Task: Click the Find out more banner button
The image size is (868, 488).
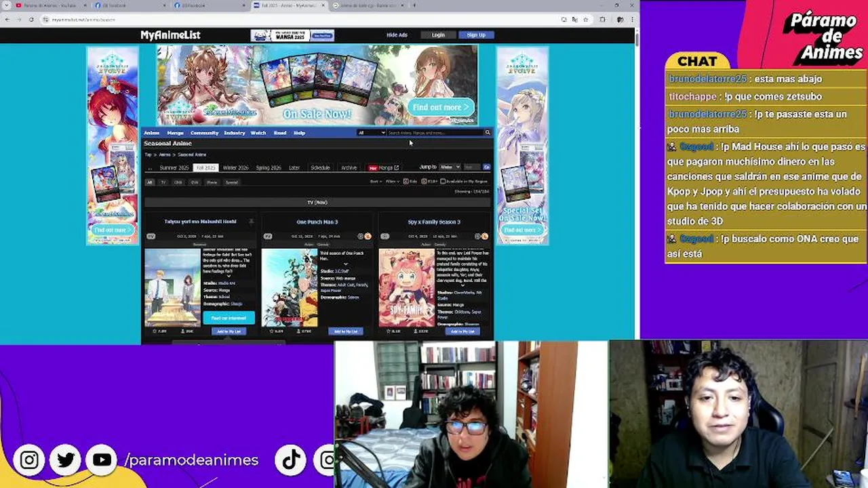Action: click(x=441, y=107)
